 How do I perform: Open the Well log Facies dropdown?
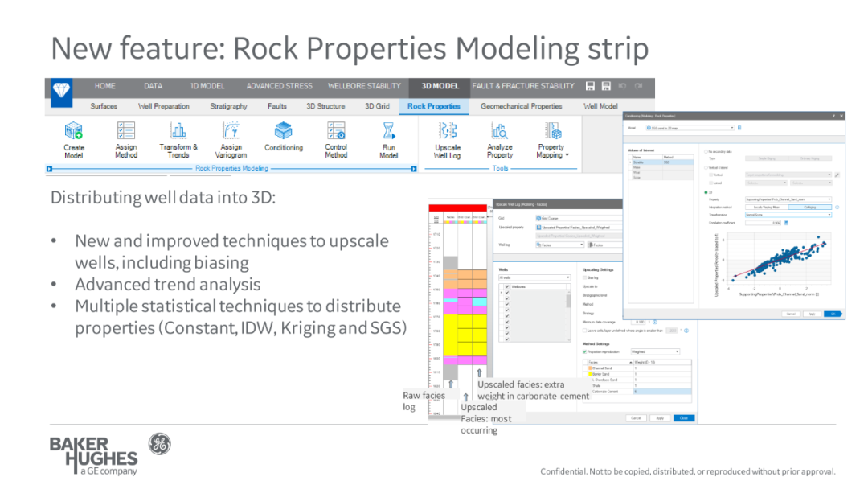[x=559, y=244]
